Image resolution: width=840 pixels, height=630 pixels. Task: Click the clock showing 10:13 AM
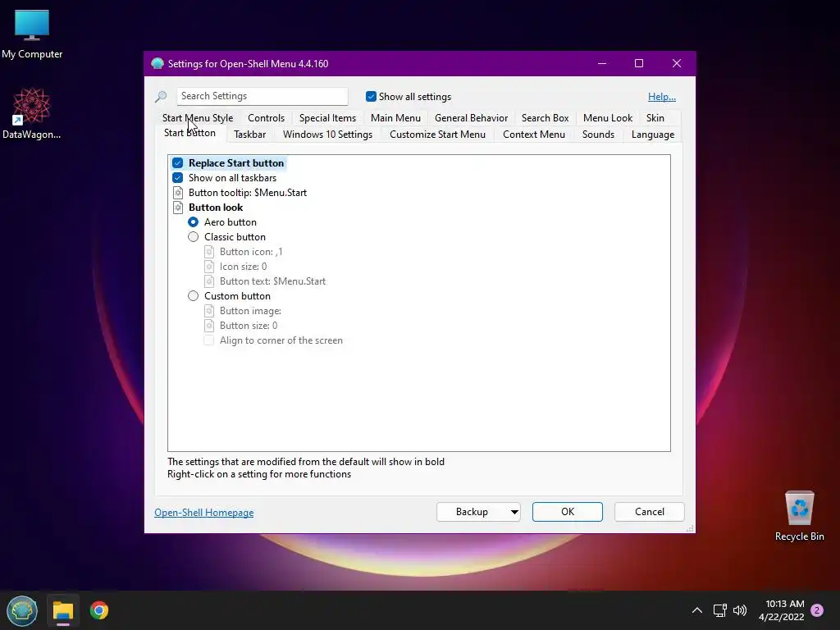pyautogui.click(x=782, y=610)
